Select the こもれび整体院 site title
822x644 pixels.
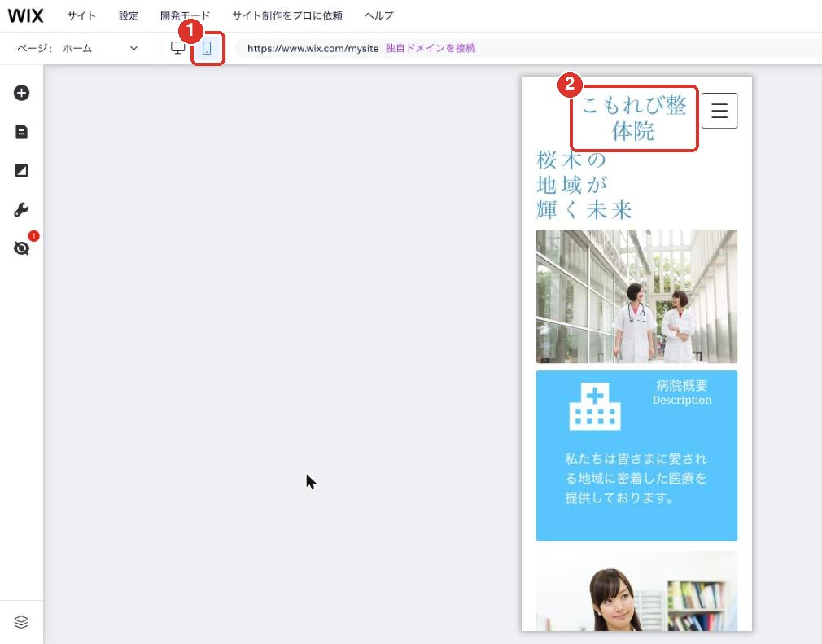pos(634,119)
